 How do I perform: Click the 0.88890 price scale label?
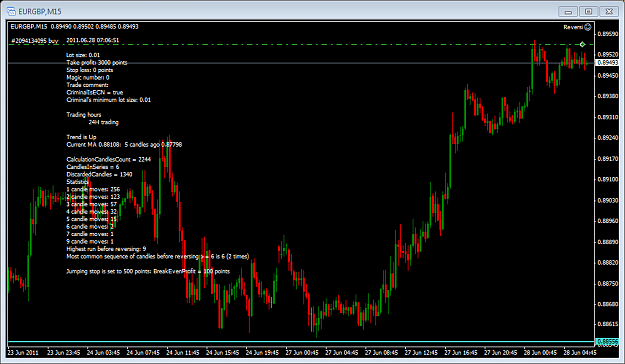pyautogui.click(x=608, y=242)
